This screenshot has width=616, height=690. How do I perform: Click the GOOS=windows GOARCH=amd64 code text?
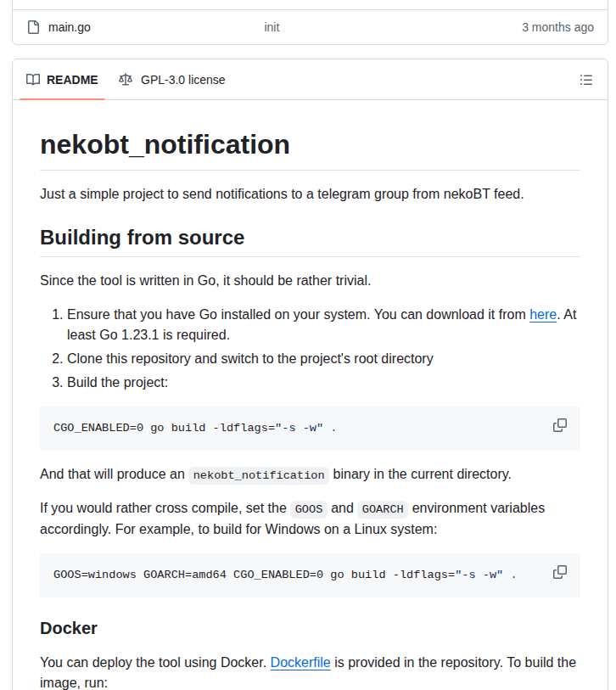285,575
